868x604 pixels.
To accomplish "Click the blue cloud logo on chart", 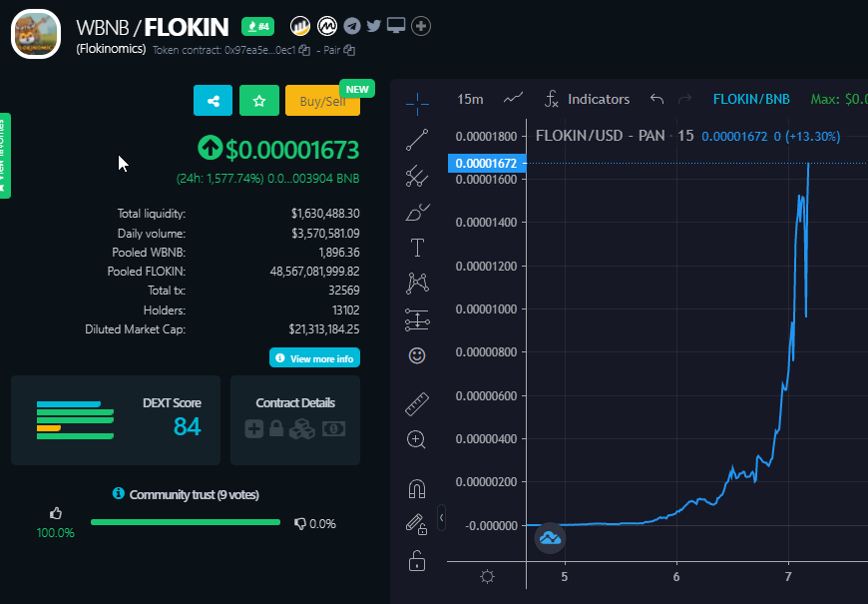I will (x=551, y=537).
